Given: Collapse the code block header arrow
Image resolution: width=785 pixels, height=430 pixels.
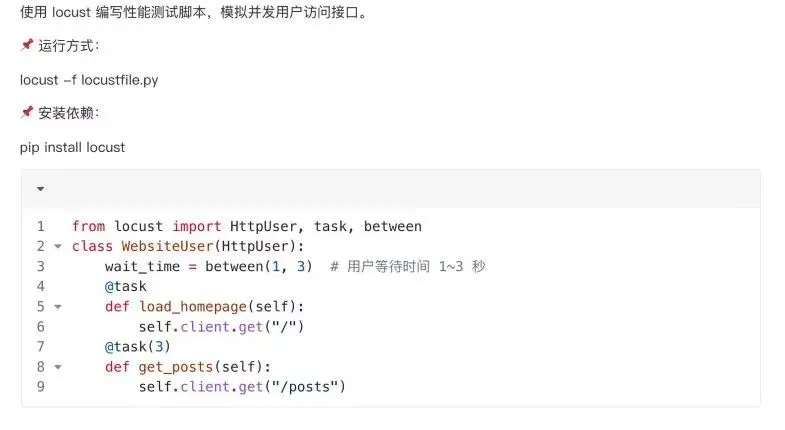Looking at the screenshot, I should pos(40,188).
